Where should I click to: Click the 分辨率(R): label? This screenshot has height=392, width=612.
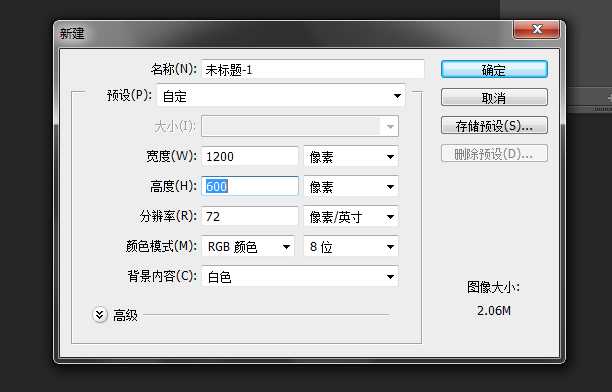[169, 216]
